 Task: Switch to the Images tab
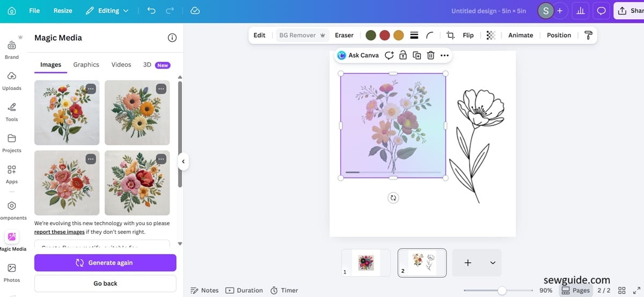point(51,65)
